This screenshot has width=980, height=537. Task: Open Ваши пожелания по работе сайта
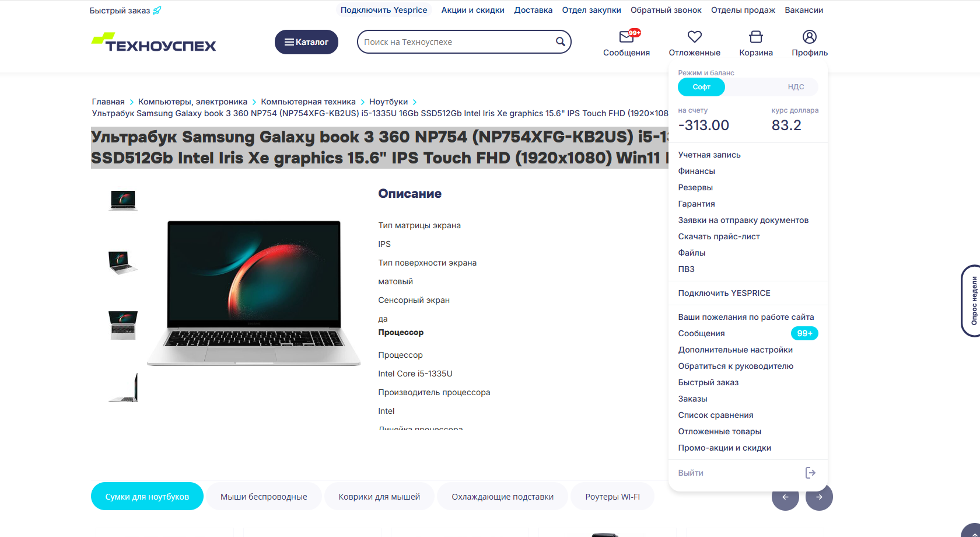pos(746,317)
